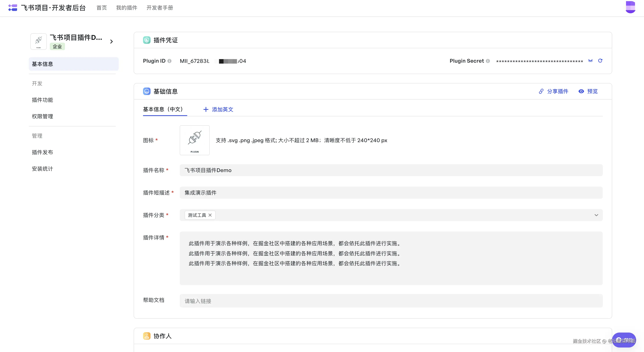Click the plugin icon upload thumbnail
This screenshot has height=352, width=644.
[x=195, y=140]
